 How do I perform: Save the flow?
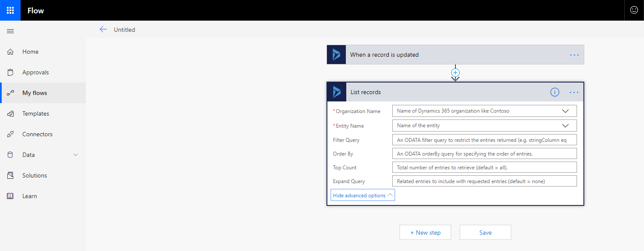[x=485, y=233]
